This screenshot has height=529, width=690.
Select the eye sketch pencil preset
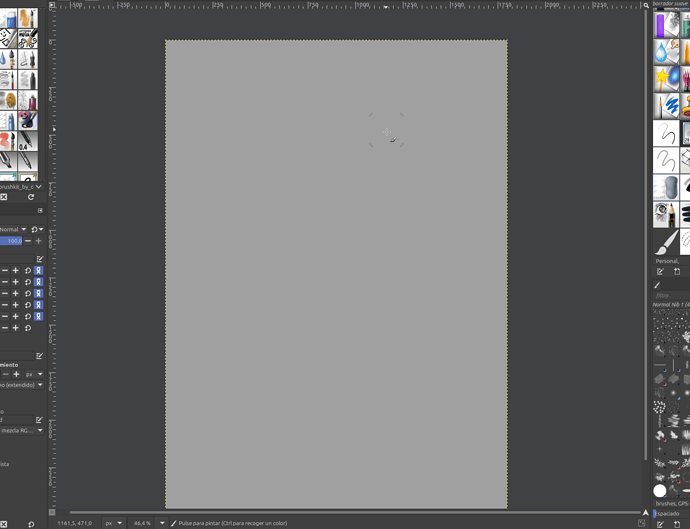tap(666, 214)
